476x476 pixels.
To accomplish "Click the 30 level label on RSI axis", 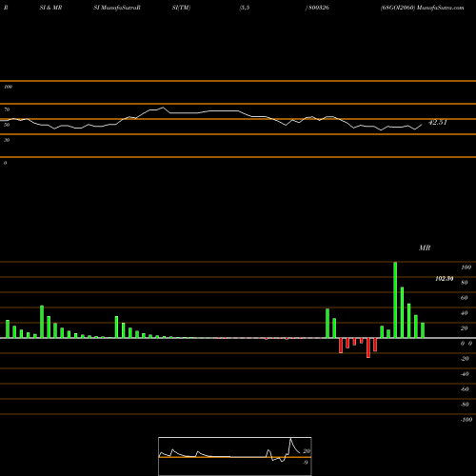I will click(7, 140).
